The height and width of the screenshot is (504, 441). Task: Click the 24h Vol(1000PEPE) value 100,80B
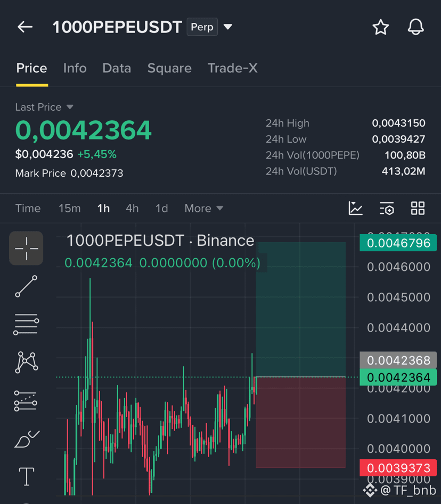405,155
